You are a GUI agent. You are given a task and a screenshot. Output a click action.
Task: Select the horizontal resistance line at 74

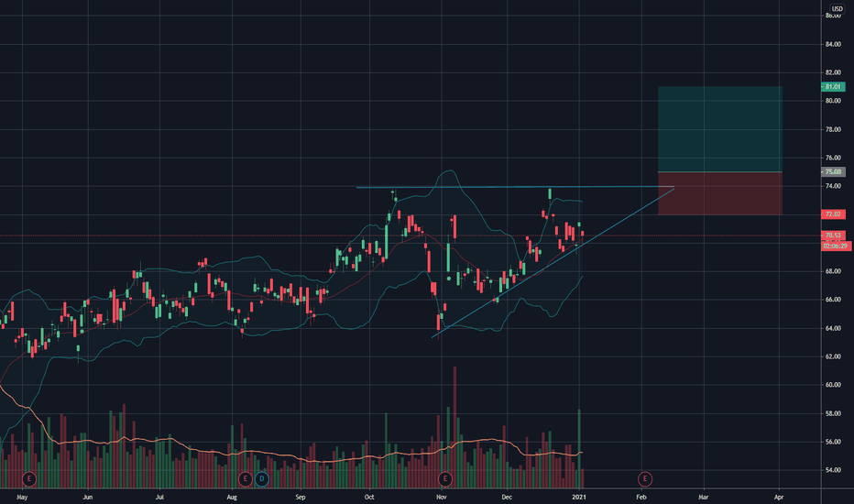point(515,188)
